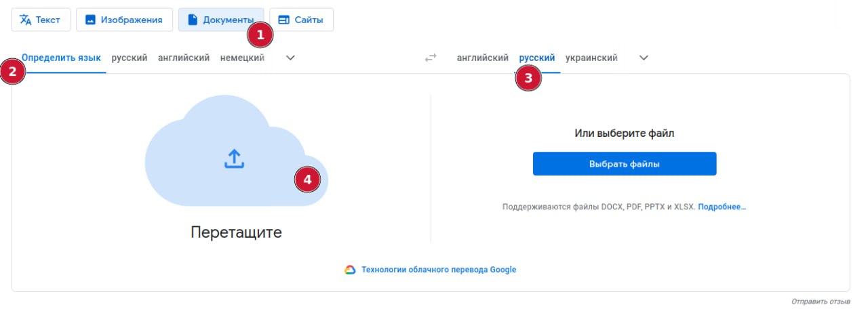Image resolution: width=868 pixels, height=332 pixels.
Task: Set the target language to английский
Action: click(x=483, y=58)
